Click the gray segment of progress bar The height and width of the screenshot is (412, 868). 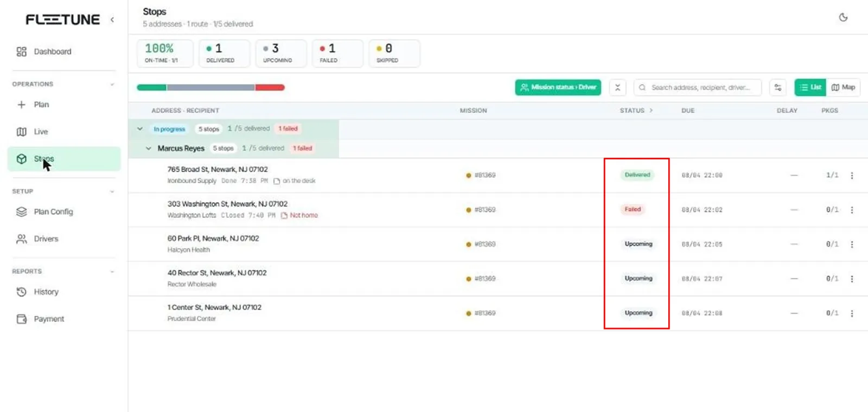click(x=211, y=87)
